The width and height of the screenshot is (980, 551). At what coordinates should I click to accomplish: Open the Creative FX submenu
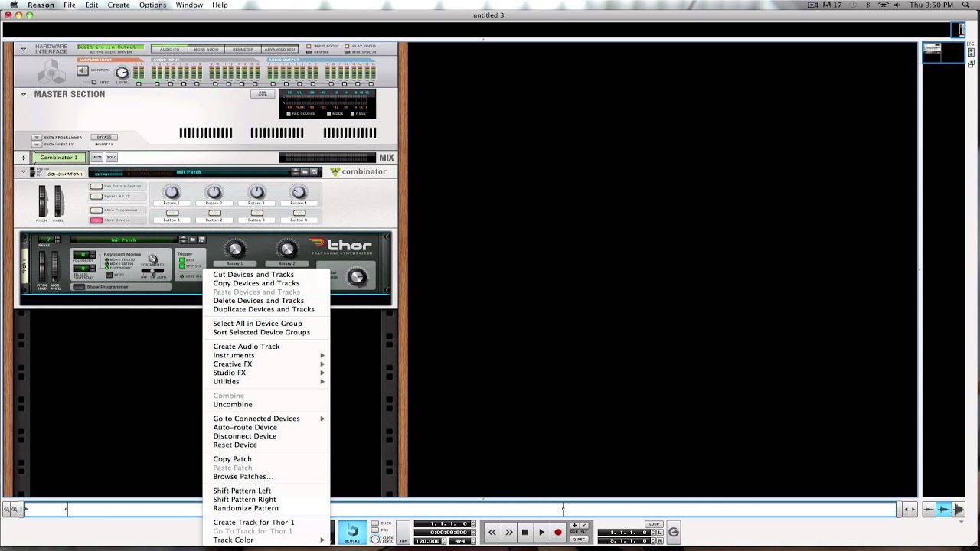coord(266,364)
